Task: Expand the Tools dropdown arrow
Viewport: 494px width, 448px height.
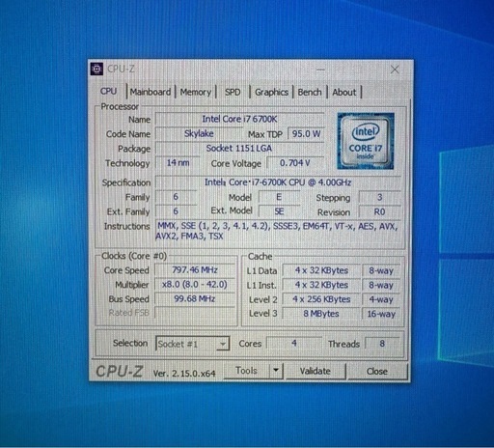Action: coord(276,371)
